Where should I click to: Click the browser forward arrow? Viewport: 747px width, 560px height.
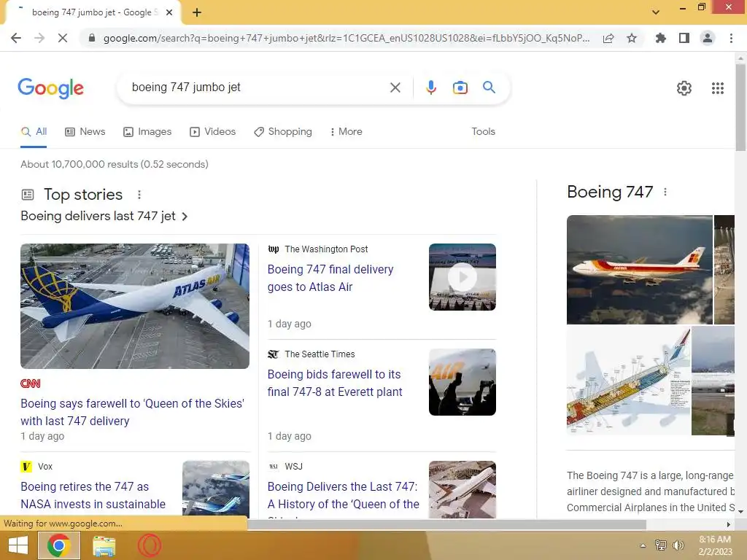(39, 38)
